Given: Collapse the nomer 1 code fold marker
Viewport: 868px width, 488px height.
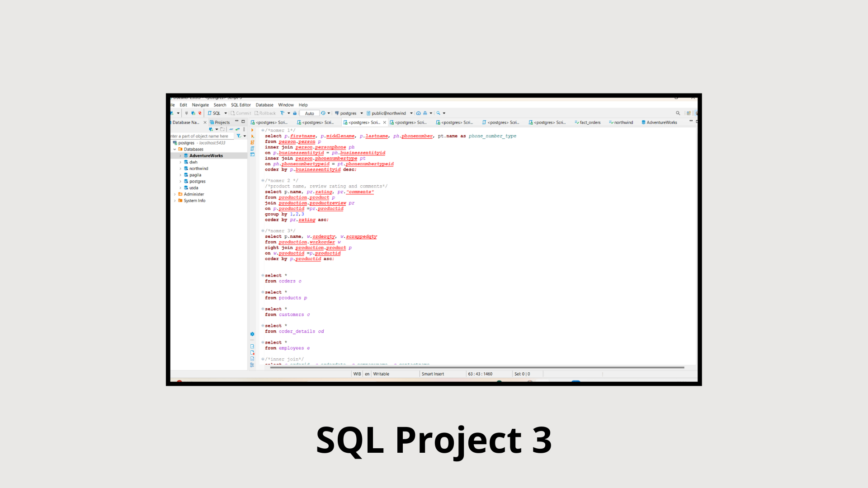Looking at the screenshot, I should click(x=263, y=130).
